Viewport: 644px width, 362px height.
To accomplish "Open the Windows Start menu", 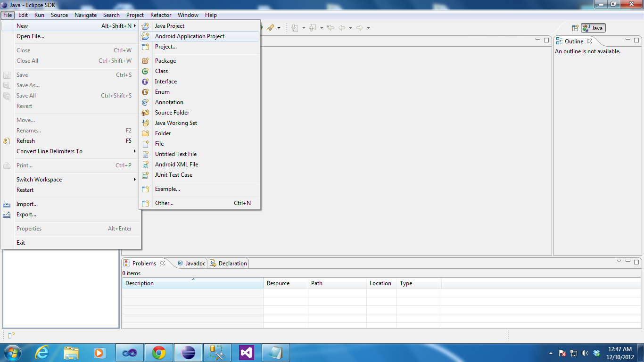I will tap(13, 353).
